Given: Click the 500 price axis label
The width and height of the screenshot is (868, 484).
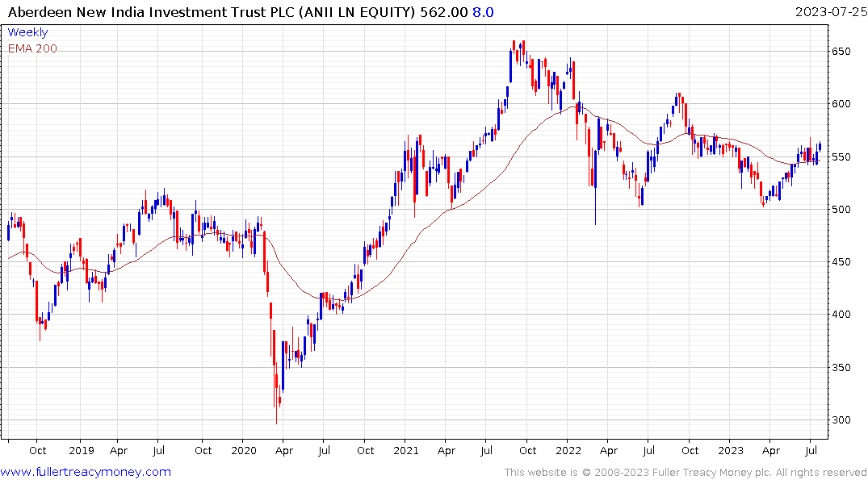Looking at the screenshot, I should [841, 210].
